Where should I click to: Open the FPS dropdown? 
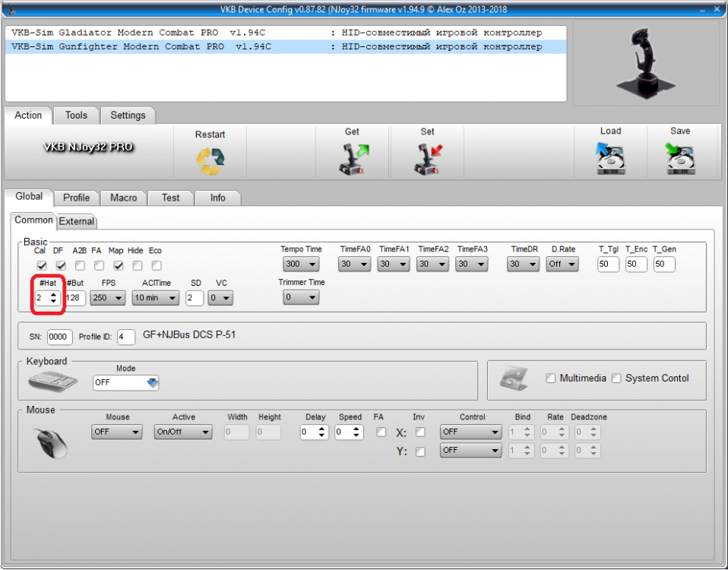[108, 298]
